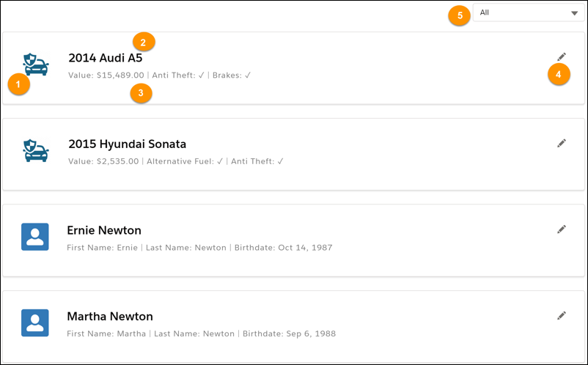Open the 2015 Hyundai Sonata title

[x=127, y=144]
